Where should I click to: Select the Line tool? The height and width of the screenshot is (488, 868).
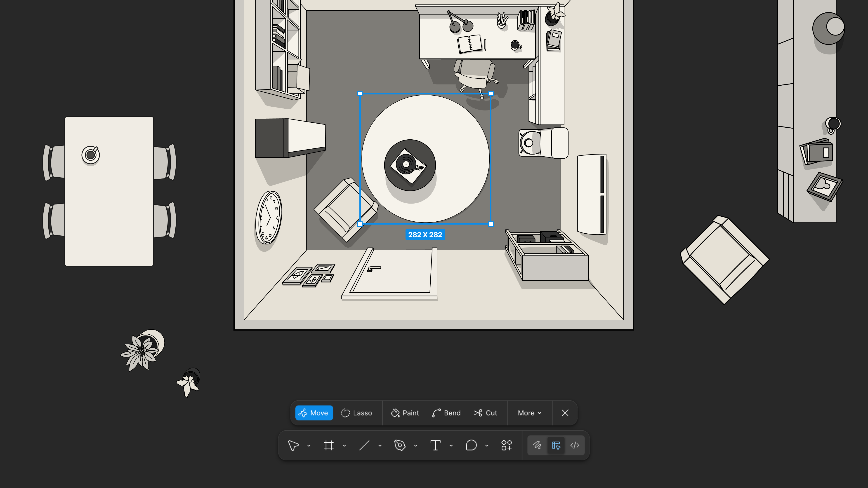pos(364,446)
